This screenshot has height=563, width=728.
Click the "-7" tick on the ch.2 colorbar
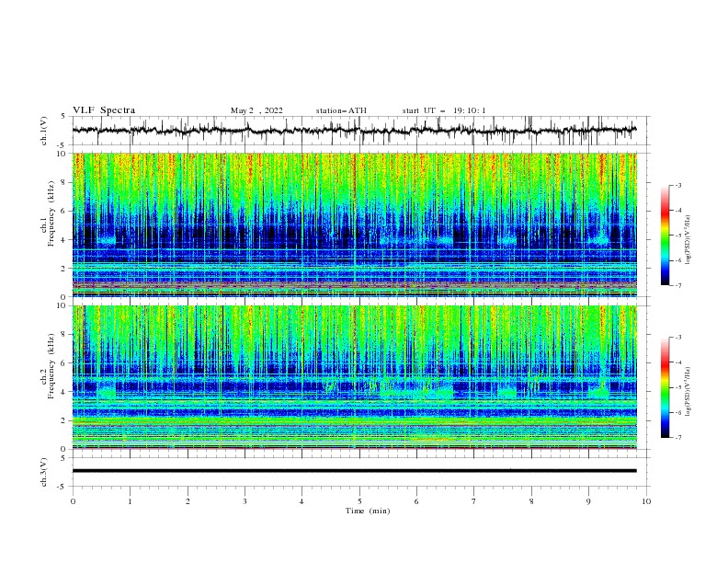coord(678,438)
